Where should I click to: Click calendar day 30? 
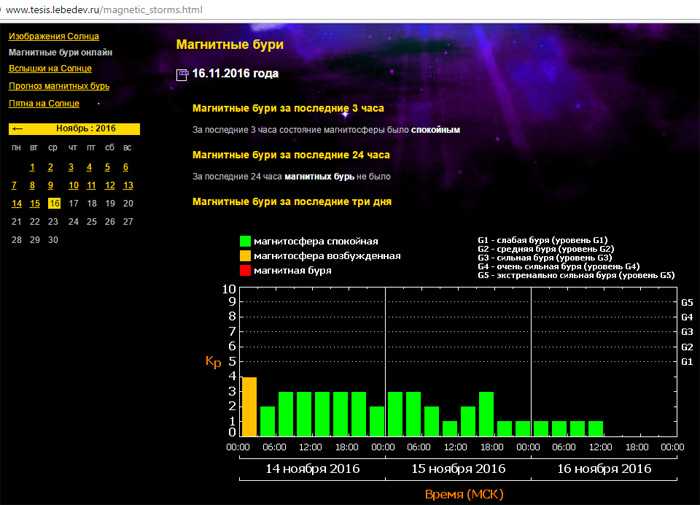[53, 240]
